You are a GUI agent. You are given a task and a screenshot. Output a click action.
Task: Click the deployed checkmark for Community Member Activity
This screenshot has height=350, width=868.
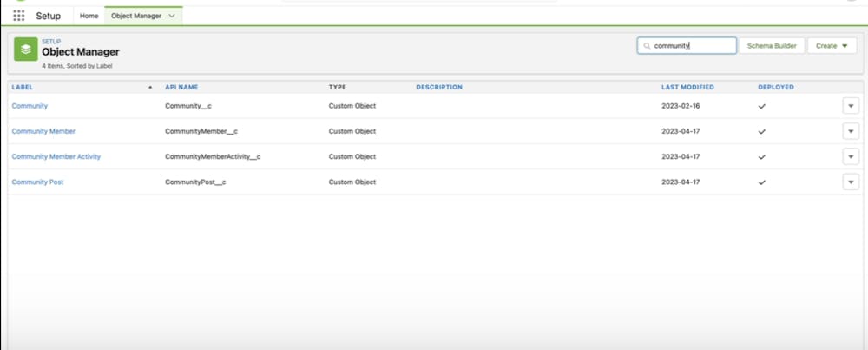[x=762, y=157]
